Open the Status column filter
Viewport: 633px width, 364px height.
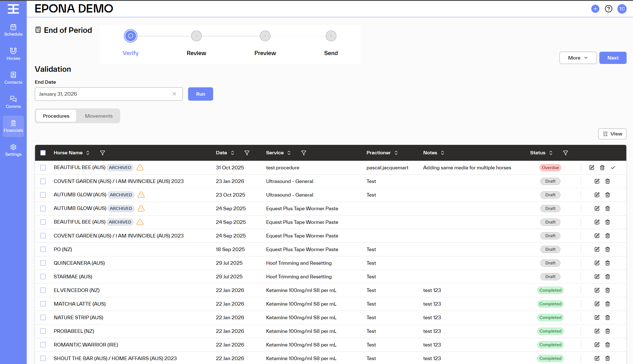click(x=565, y=153)
